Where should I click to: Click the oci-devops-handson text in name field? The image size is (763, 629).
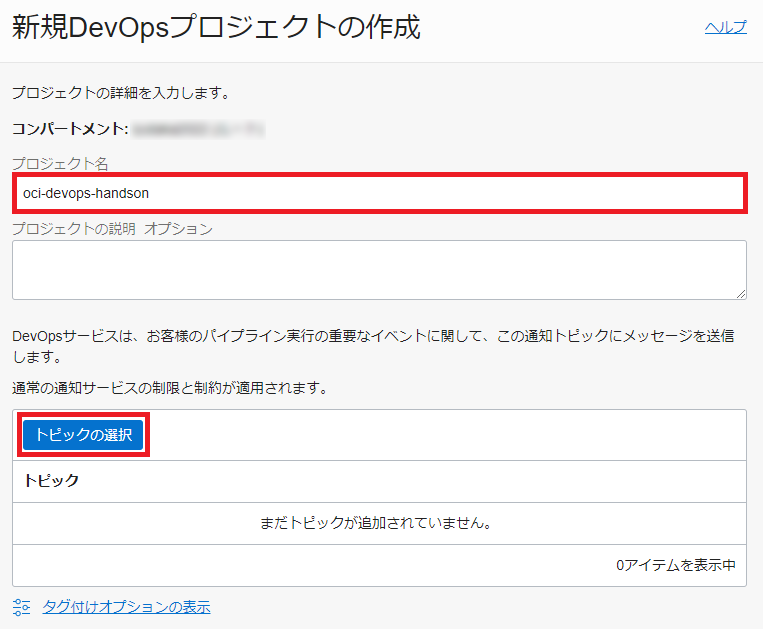click(86, 193)
